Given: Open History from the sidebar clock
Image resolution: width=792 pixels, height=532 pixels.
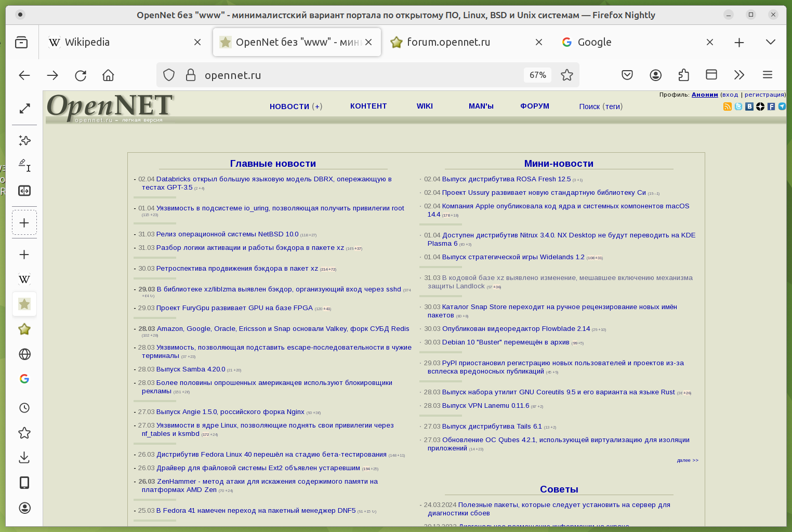Looking at the screenshot, I should pyautogui.click(x=24, y=408).
